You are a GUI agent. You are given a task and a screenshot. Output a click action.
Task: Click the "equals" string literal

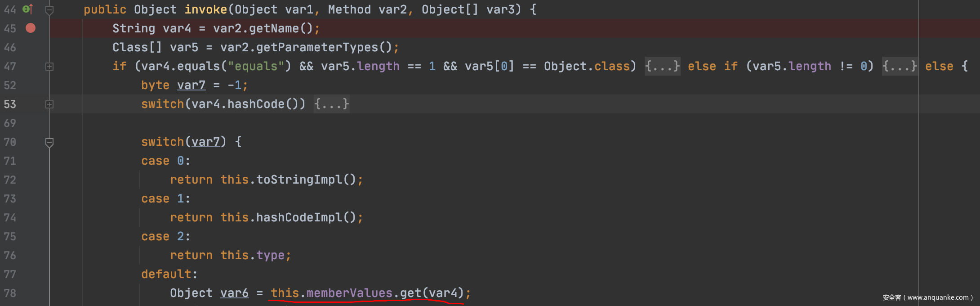(x=256, y=67)
